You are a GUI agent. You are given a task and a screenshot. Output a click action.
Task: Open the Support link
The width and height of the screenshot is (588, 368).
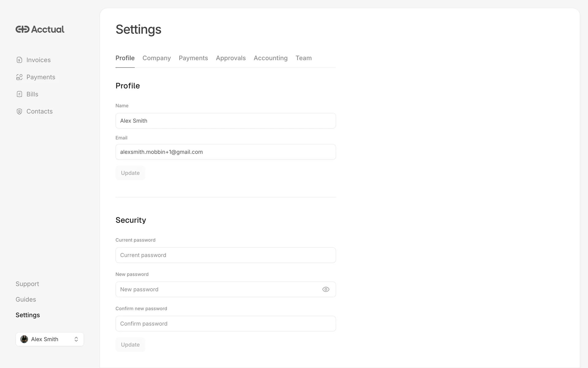click(x=27, y=284)
